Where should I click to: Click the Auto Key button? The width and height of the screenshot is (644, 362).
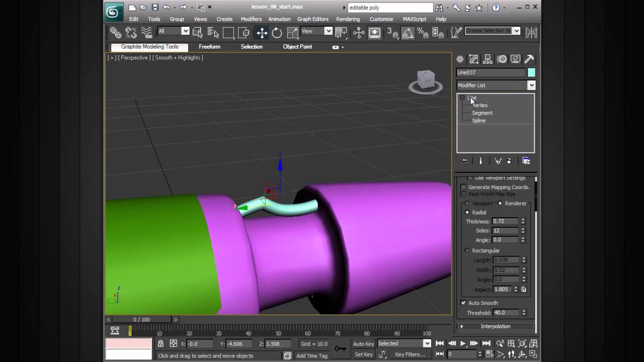[363, 344]
